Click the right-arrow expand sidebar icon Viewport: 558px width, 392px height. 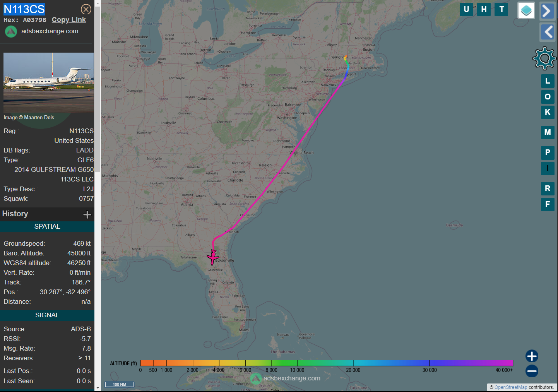click(547, 11)
